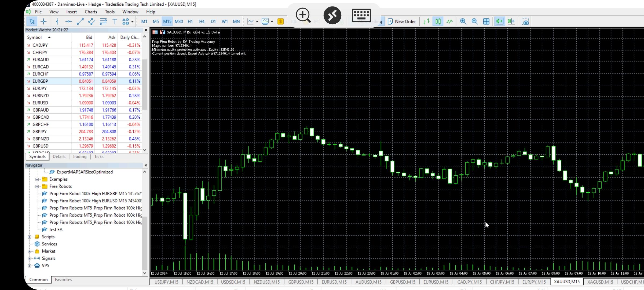The height and width of the screenshot is (290, 644).
Task: Click the XAUUSD chart depth-of-market table icon
Action: coord(155,32)
